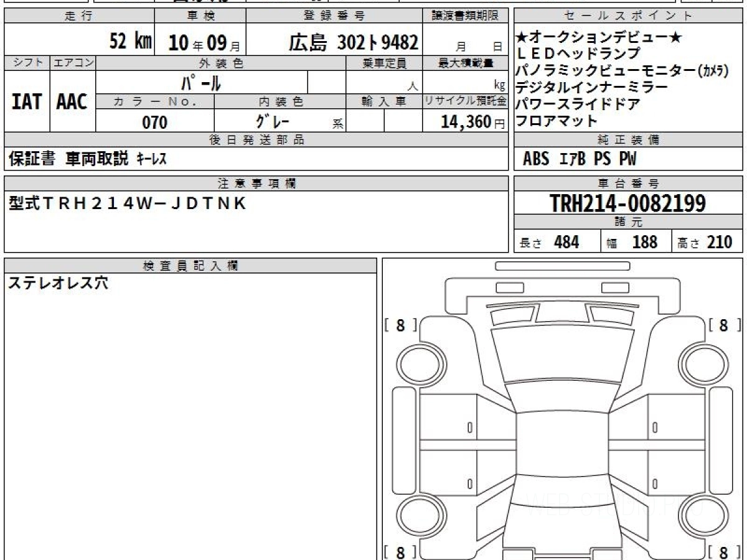Select the 高さ 210 dimension
The image size is (747, 560).
(705, 242)
